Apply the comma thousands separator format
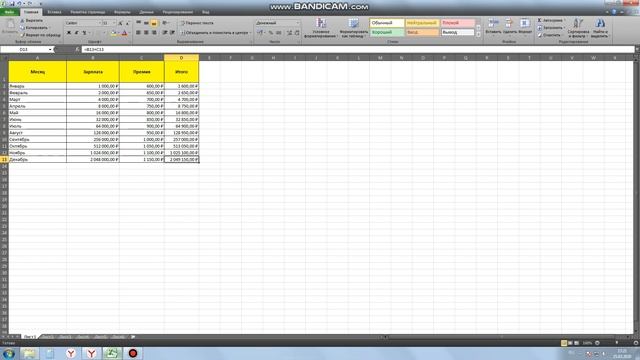Screen dimensions: 640x360 pyautogui.click(x=279, y=33)
